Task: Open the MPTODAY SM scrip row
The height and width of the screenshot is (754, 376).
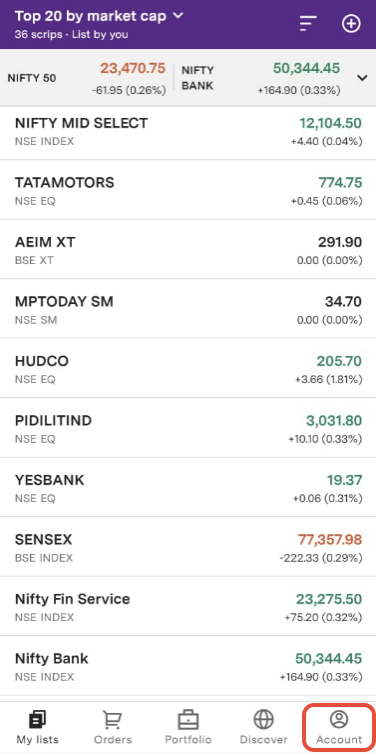Action: tap(188, 309)
